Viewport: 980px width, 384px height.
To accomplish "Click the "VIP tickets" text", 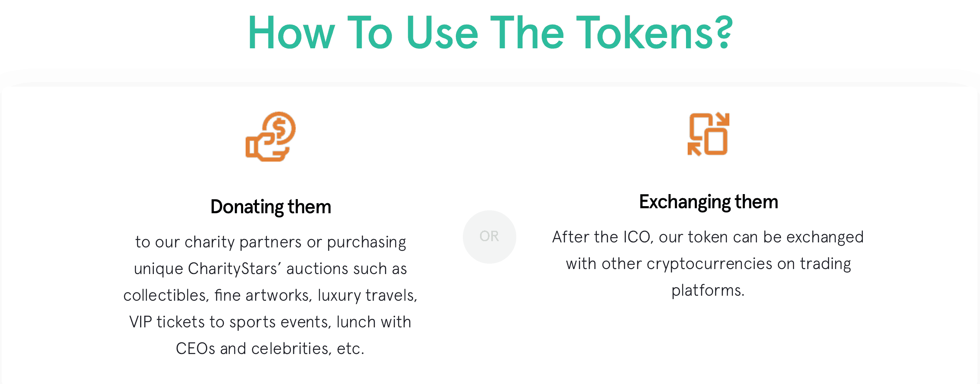I will click(167, 322).
